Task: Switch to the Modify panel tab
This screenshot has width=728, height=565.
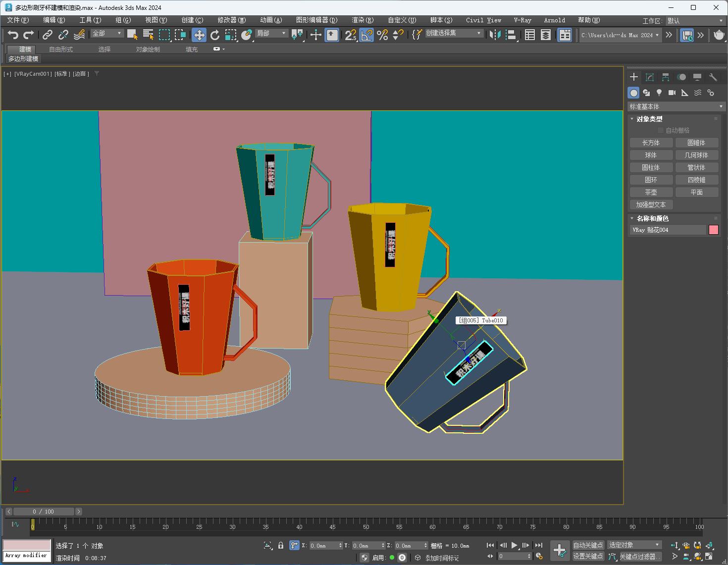Action: (x=650, y=77)
